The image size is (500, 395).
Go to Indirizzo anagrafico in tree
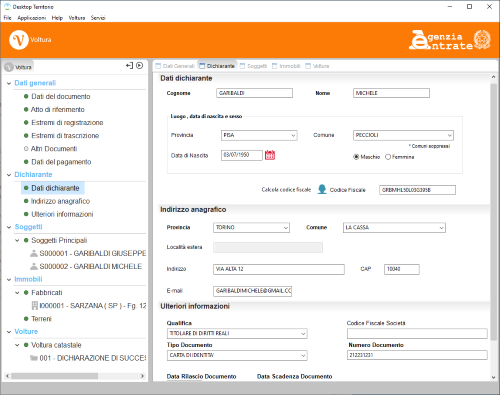(60, 201)
